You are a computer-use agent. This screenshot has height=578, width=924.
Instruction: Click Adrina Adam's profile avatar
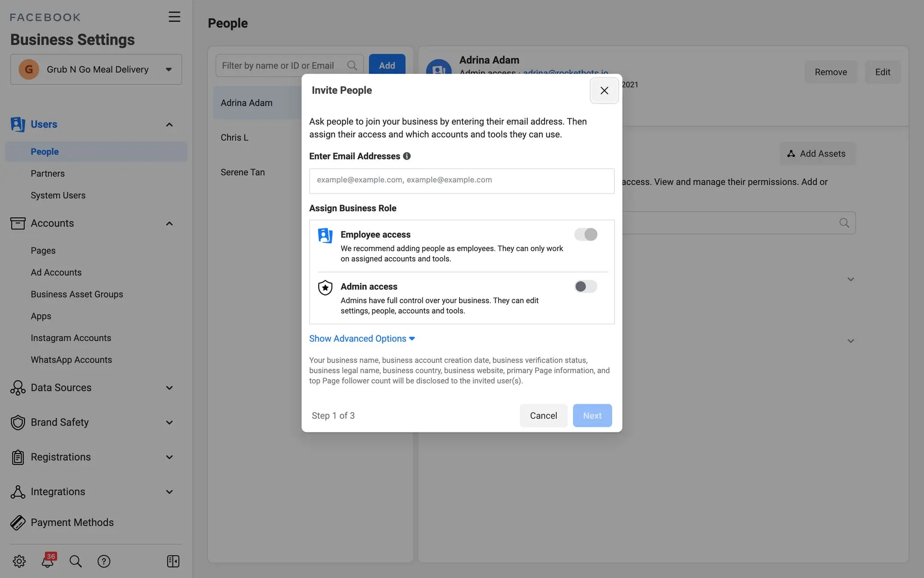(438, 69)
